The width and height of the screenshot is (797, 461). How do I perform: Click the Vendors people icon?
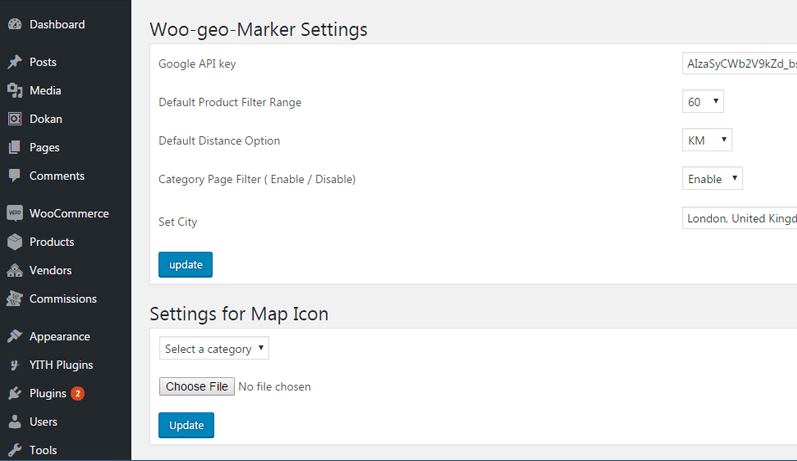coord(15,270)
